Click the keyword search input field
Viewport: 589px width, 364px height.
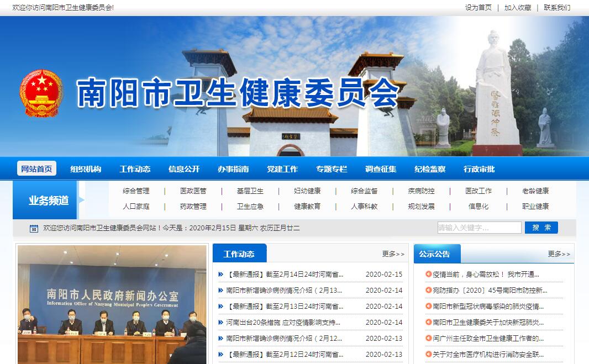point(479,228)
